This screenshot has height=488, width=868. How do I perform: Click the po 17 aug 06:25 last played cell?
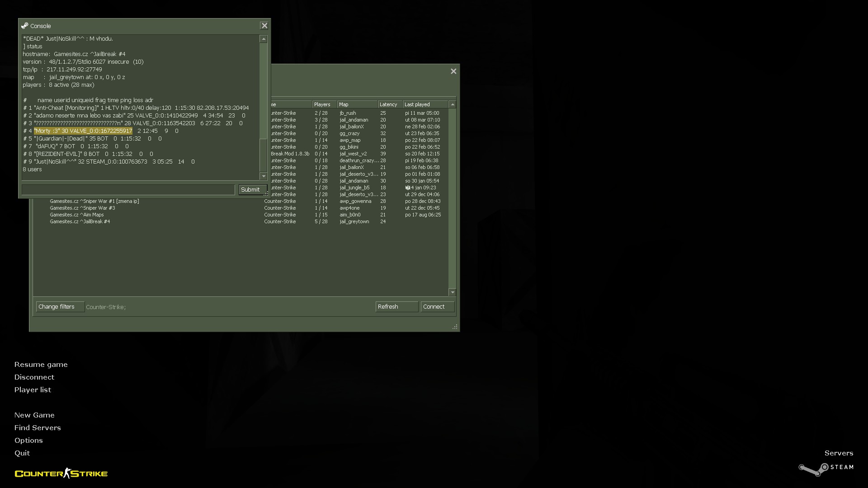[423, 215]
